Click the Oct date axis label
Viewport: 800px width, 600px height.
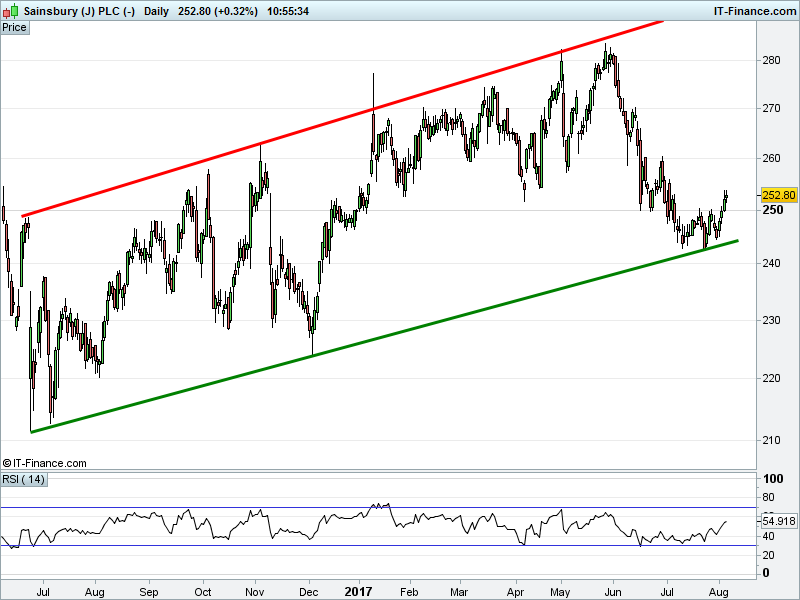tap(203, 592)
